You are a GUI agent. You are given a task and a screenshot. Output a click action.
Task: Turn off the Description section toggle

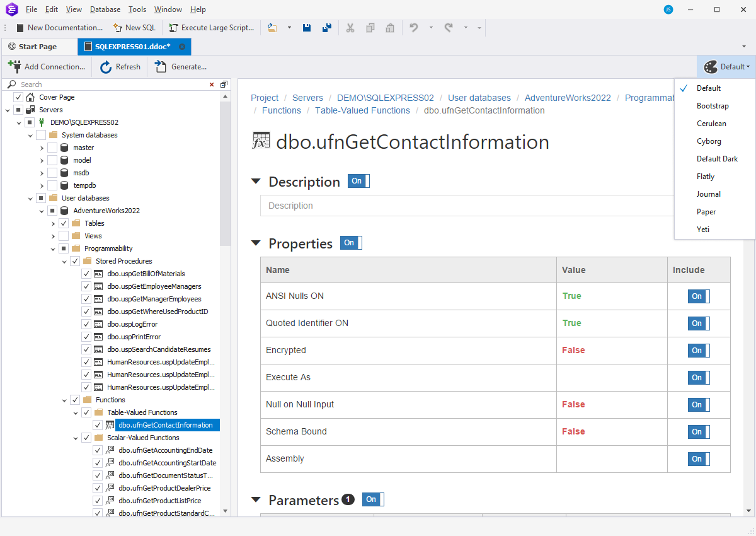(x=358, y=182)
